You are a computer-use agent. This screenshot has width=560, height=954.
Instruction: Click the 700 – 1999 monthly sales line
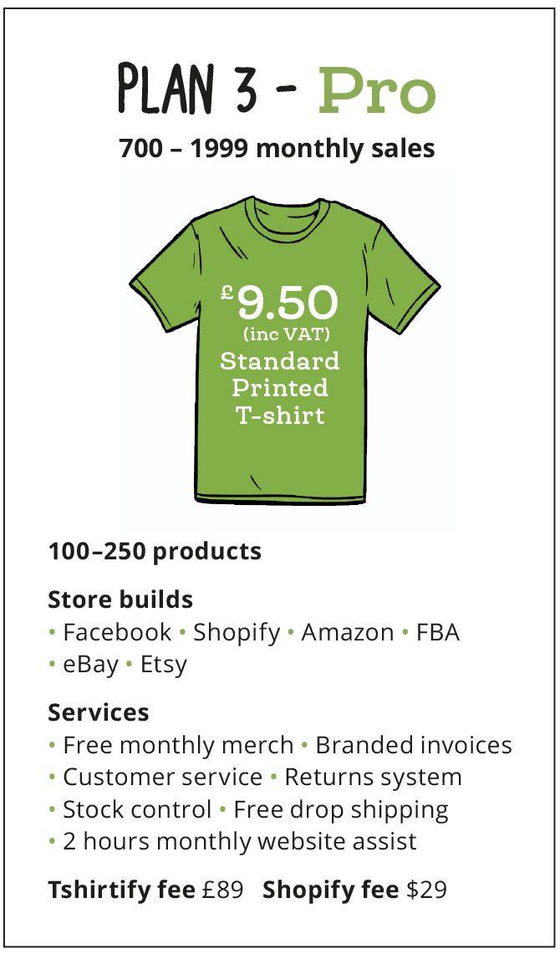(x=277, y=149)
